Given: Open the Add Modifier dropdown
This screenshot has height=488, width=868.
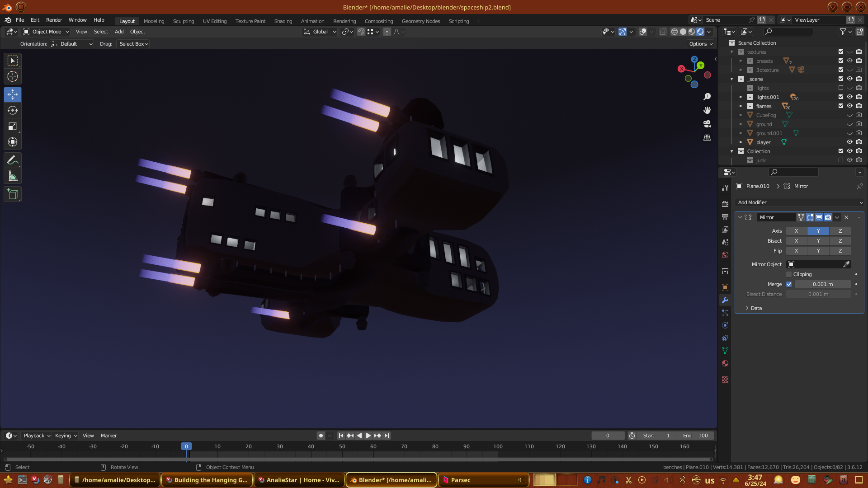Looking at the screenshot, I should pos(799,202).
